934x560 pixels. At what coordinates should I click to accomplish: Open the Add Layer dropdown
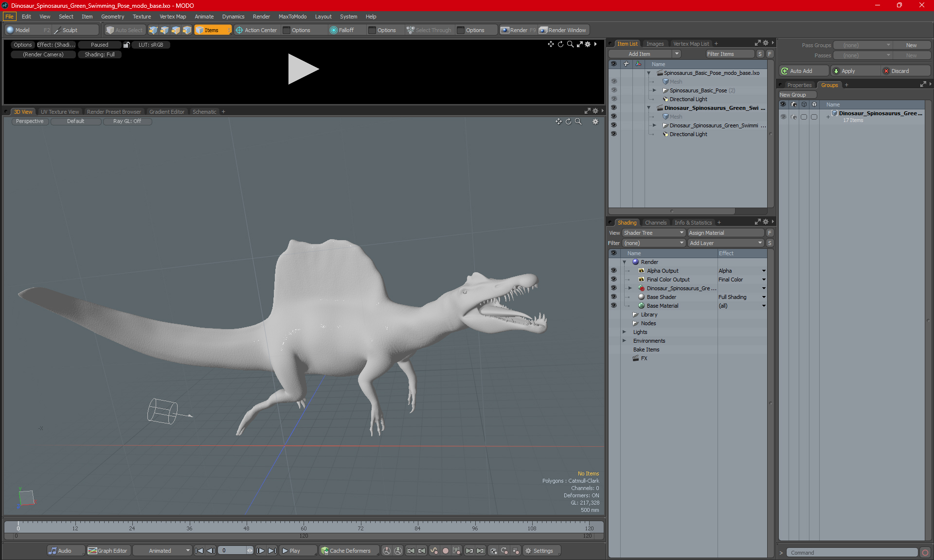pos(726,243)
